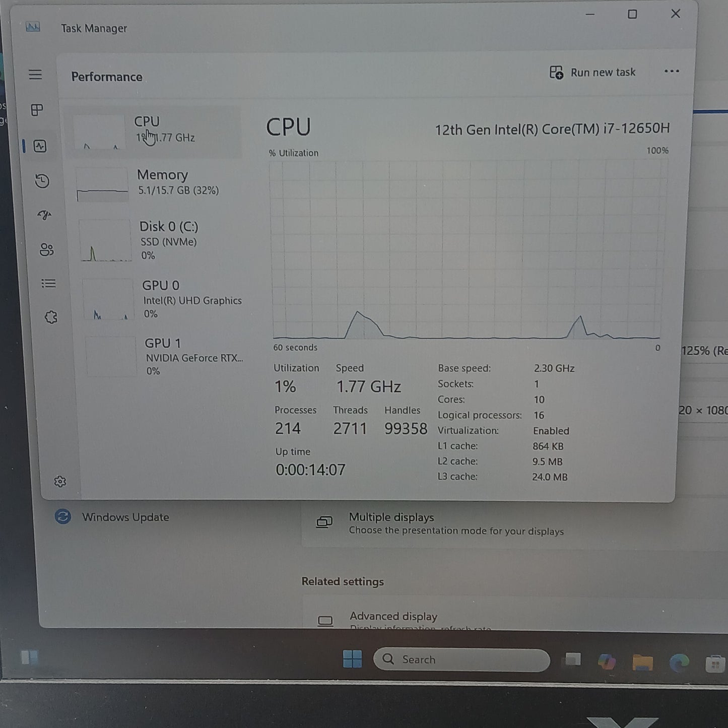Click Windows Update sync icon in Settings
728x728 pixels.
coord(63,516)
